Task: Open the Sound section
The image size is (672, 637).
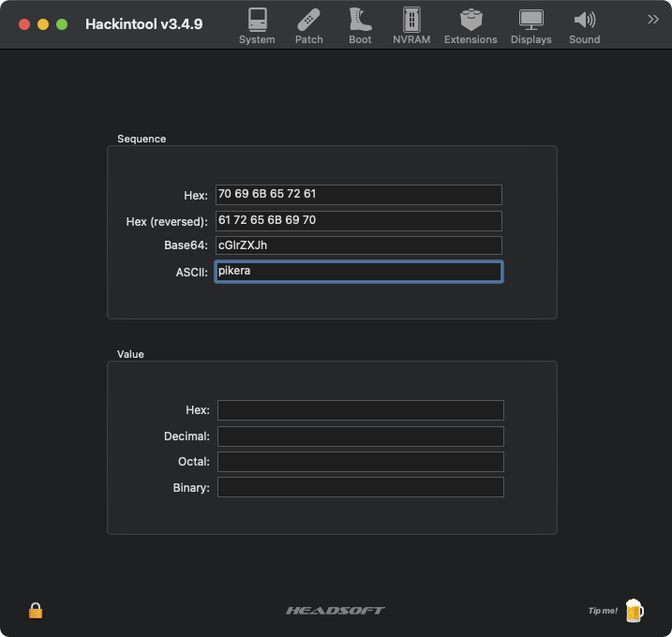Action: click(x=584, y=26)
